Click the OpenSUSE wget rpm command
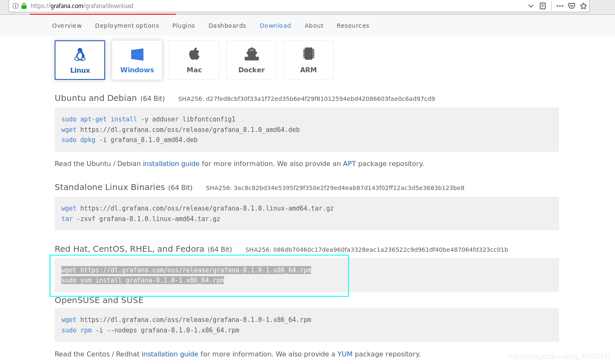 pyautogui.click(x=186, y=320)
